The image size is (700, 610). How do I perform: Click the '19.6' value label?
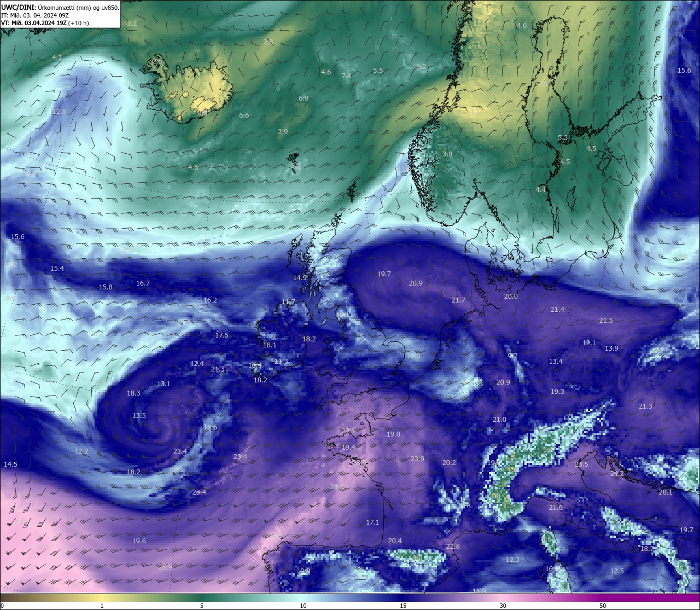(139, 541)
